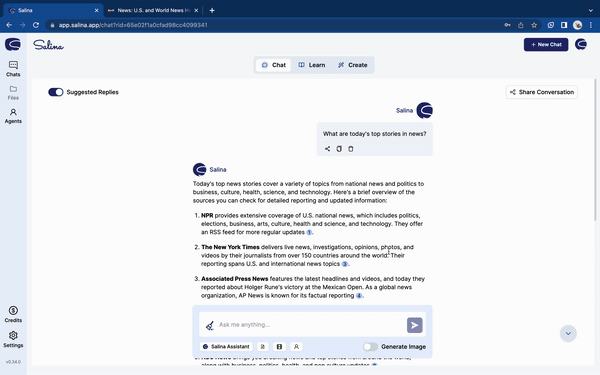Open the browser extensions icon
600x375 pixels.
click(551, 25)
